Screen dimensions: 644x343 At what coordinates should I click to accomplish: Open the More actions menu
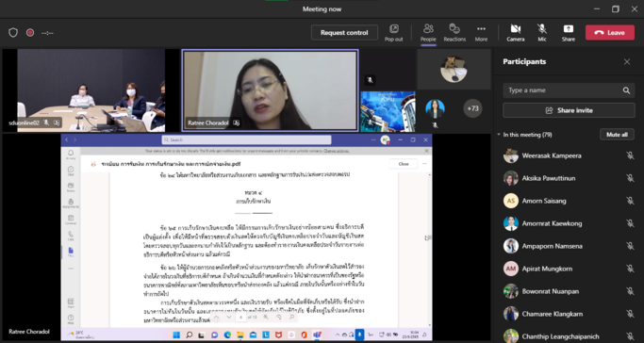(481, 32)
